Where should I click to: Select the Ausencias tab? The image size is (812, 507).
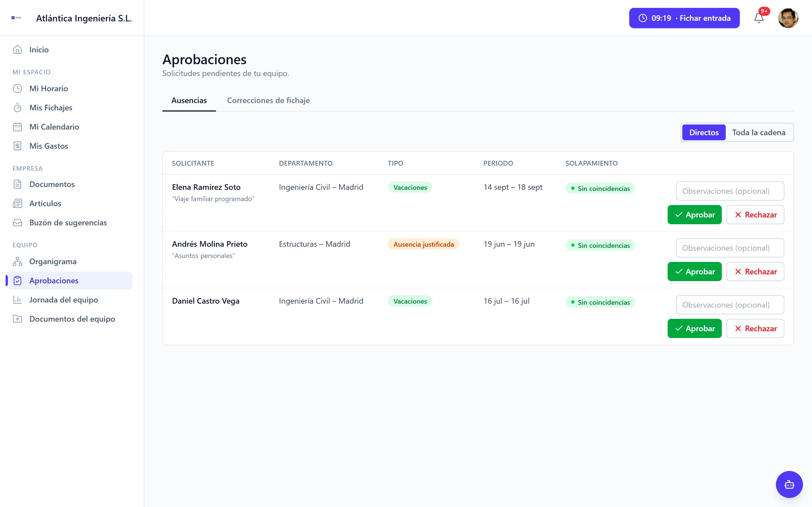tap(189, 100)
